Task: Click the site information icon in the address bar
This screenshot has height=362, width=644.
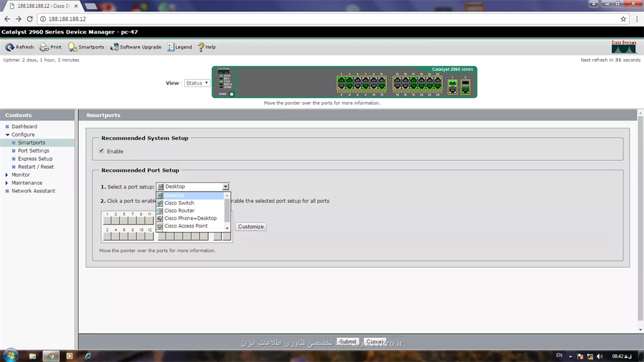Action: pos(43,19)
